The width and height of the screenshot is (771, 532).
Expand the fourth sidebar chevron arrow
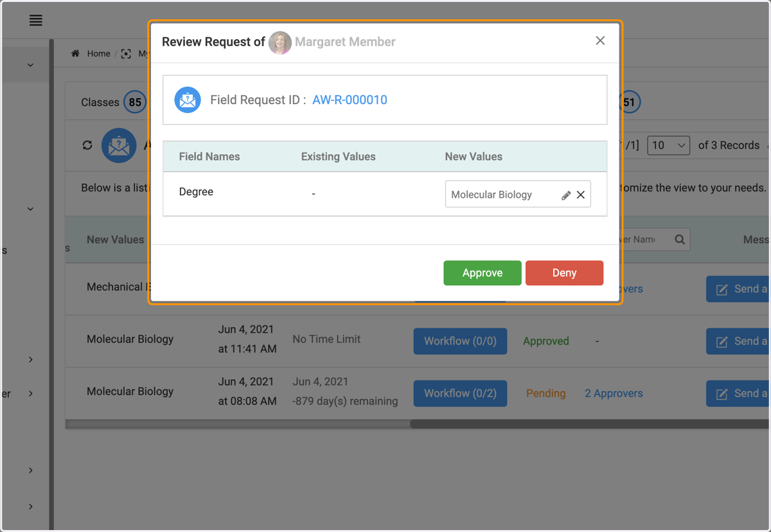tap(31, 393)
